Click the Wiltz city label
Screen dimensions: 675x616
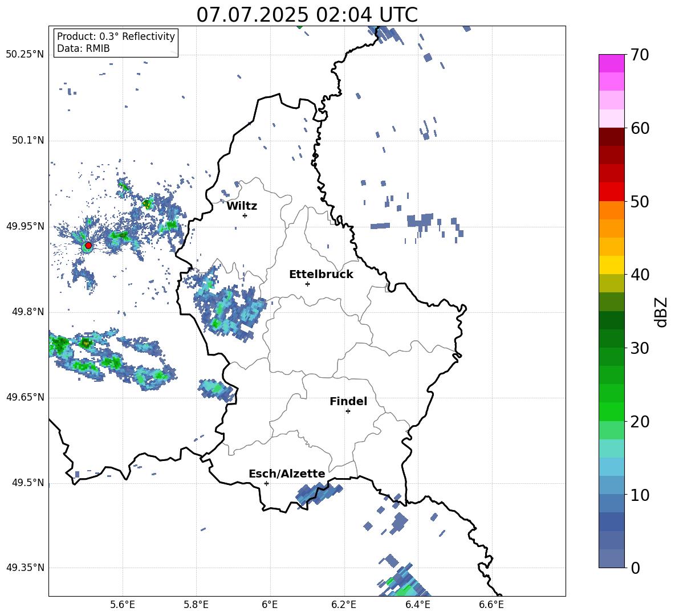pyautogui.click(x=242, y=206)
